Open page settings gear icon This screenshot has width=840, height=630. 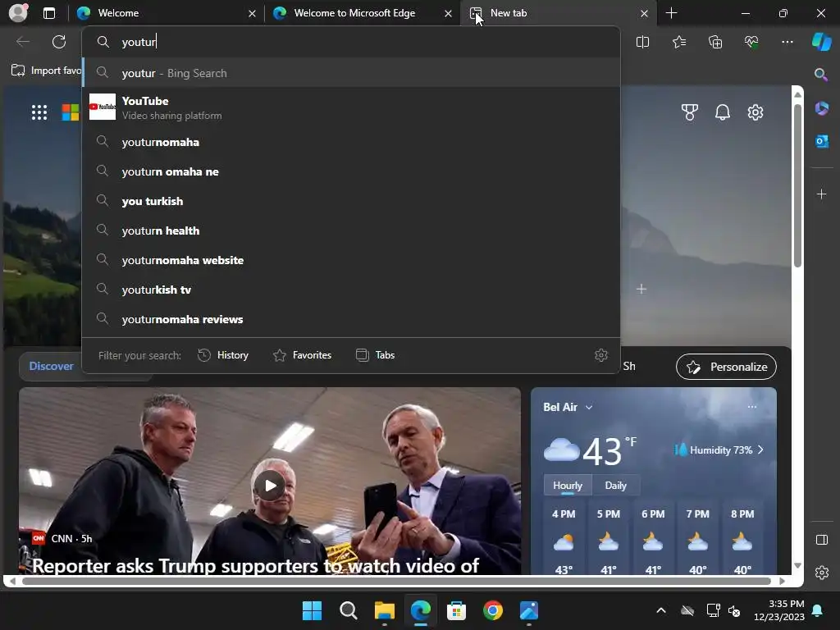pyautogui.click(x=756, y=112)
